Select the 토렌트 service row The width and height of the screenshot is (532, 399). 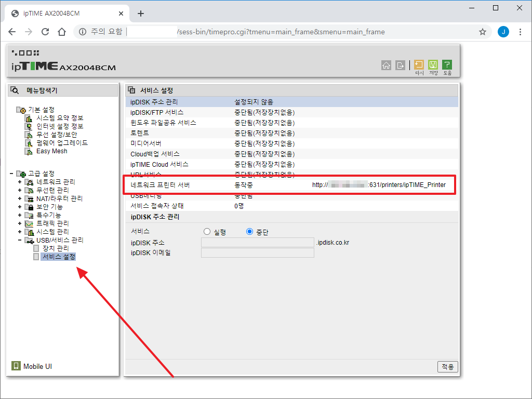click(292, 133)
